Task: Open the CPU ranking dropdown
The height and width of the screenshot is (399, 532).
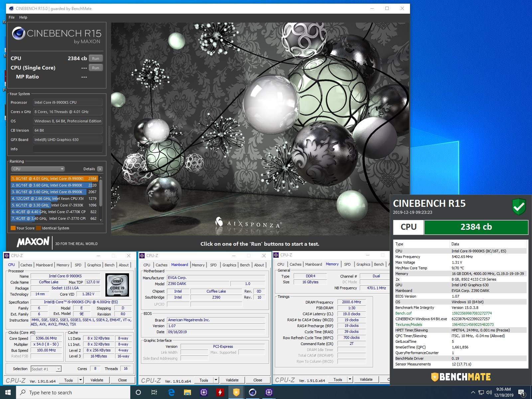Action: 38,169
